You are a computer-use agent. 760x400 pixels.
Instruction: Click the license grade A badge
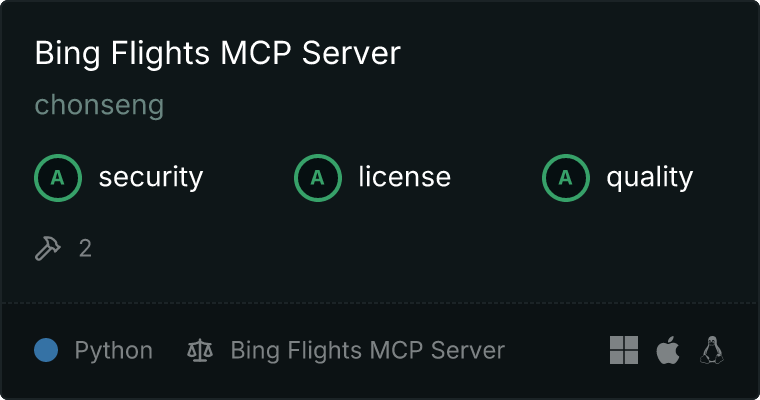(317, 178)
